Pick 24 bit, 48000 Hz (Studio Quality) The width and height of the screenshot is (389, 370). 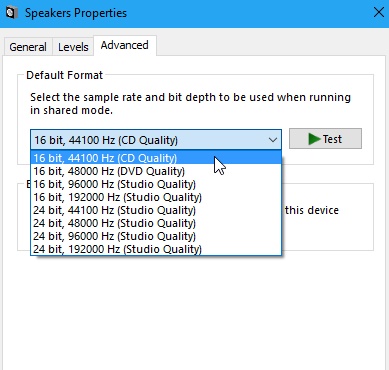click(156, 223)
